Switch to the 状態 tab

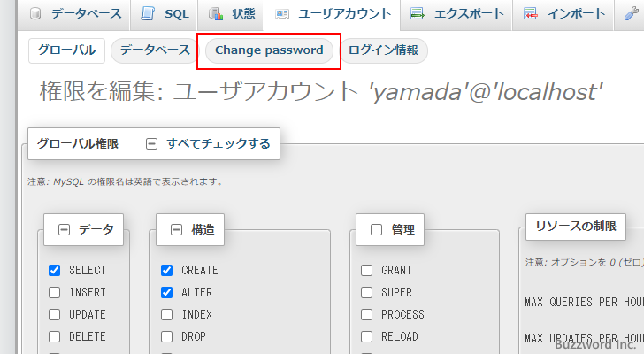231,14
